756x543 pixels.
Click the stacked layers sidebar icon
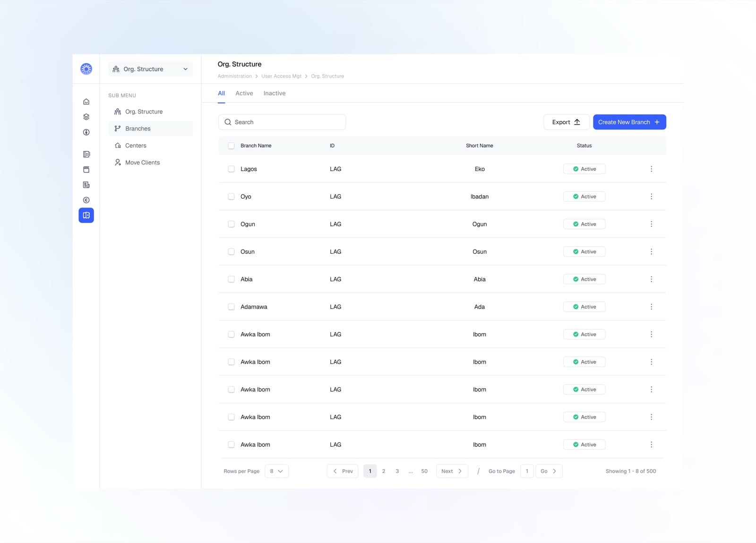point(86,117)
